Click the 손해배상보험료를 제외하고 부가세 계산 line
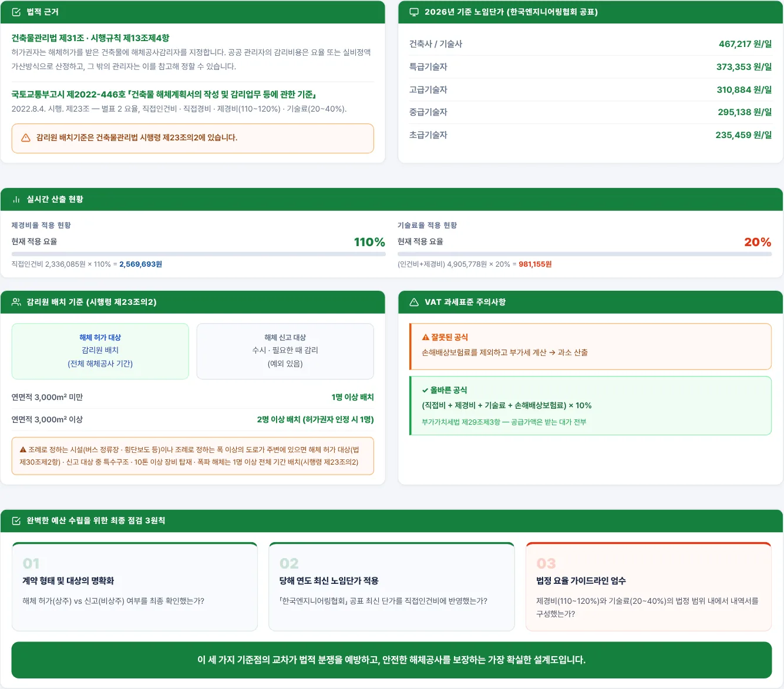784x689 pixels. pos(504,353)
